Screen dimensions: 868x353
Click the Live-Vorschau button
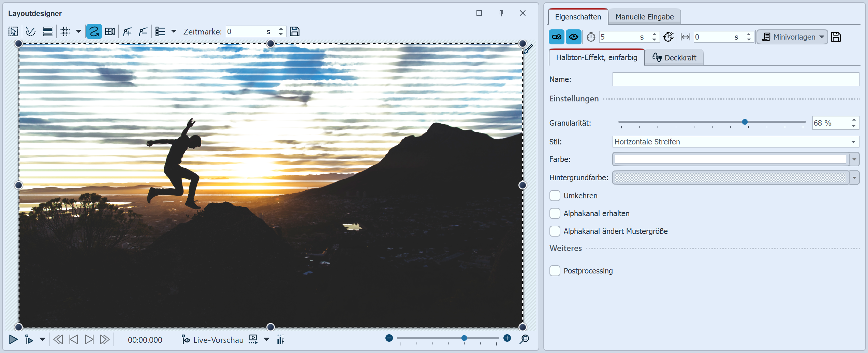click(213, 340)
